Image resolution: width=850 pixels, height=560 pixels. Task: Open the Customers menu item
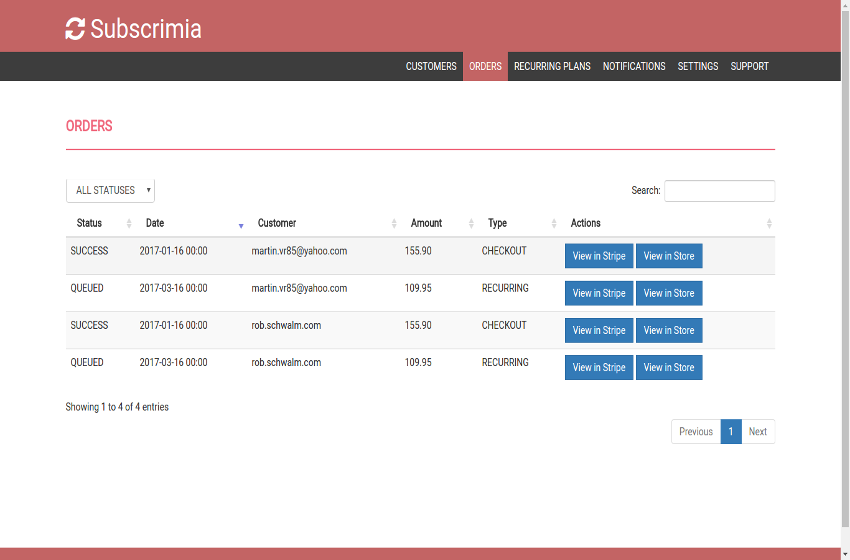431,67
